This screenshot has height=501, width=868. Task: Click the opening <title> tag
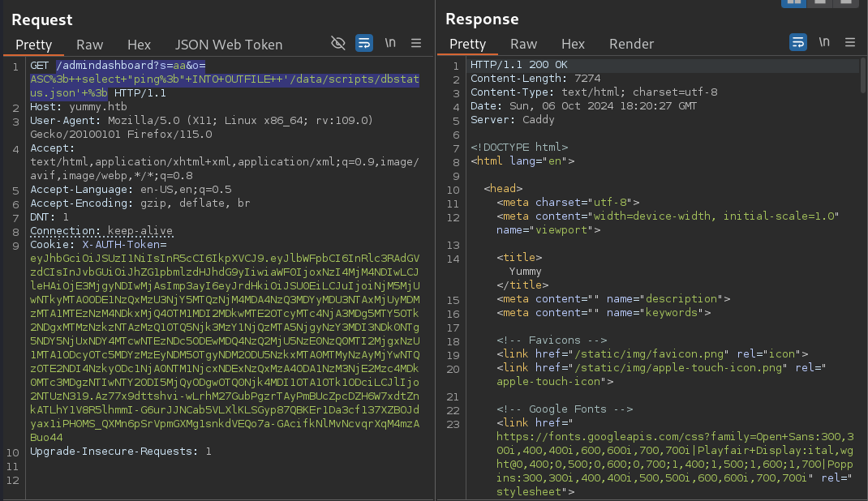pos(519,258)
